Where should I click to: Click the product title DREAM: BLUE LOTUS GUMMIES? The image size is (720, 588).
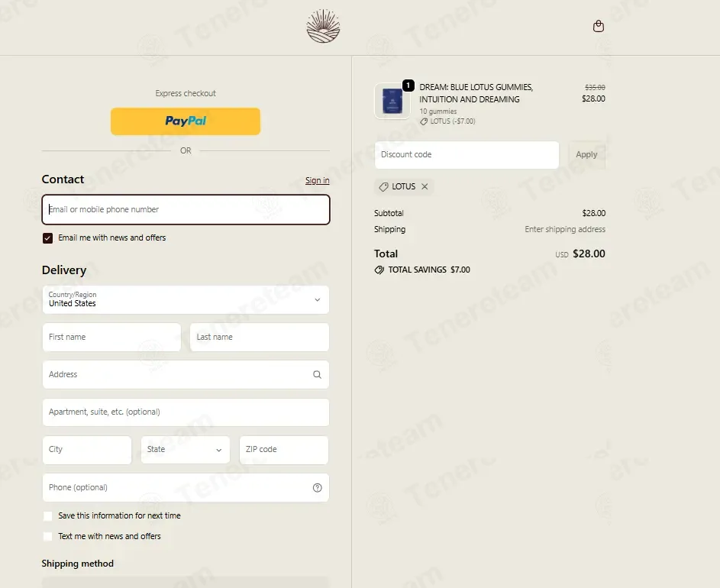pyautogui.click(x=476, y=93)
